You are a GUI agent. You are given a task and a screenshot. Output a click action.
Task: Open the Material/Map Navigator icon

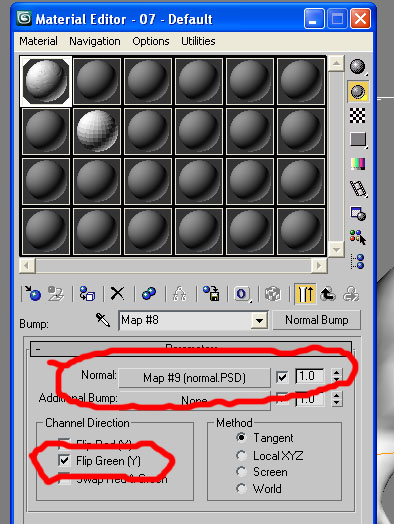358,261
